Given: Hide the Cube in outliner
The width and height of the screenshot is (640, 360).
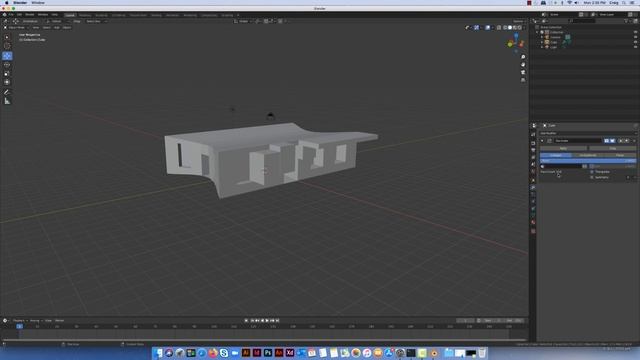Looking at the screenshot, I should click(635, 42).
